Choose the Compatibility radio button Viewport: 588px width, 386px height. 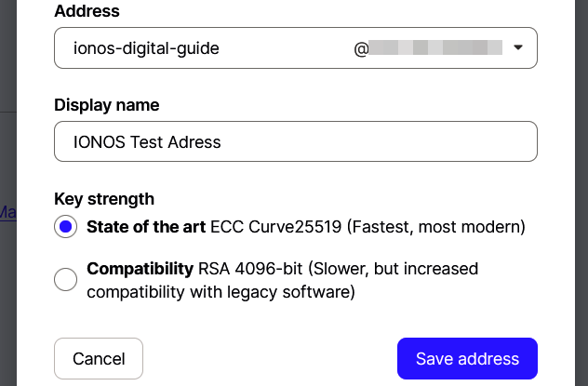(x=66, y=279)
